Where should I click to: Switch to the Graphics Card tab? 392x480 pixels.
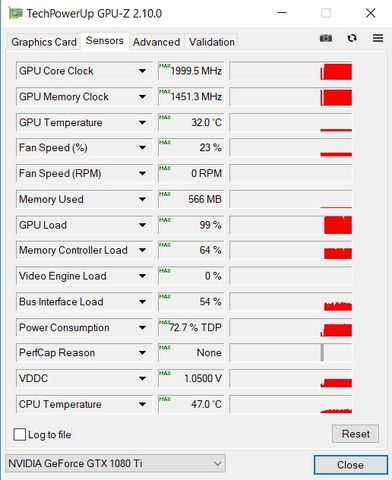pyautogui.click(x=44, y=42)
